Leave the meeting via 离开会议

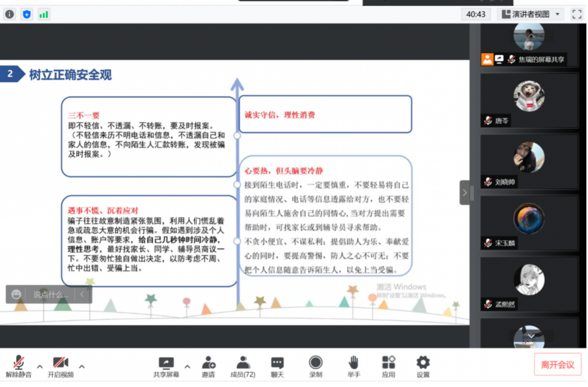[x=557, y=365]
